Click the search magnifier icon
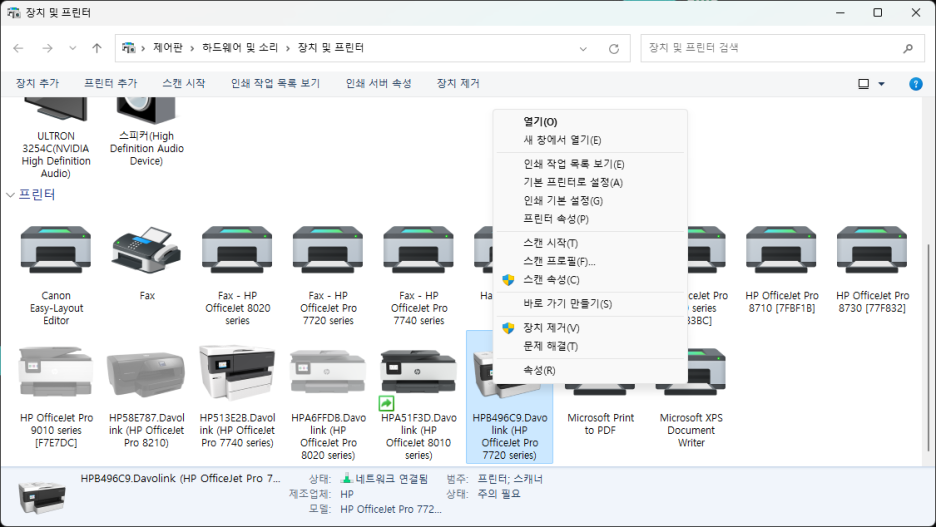936x527 pixels. (x=908, y=48)
